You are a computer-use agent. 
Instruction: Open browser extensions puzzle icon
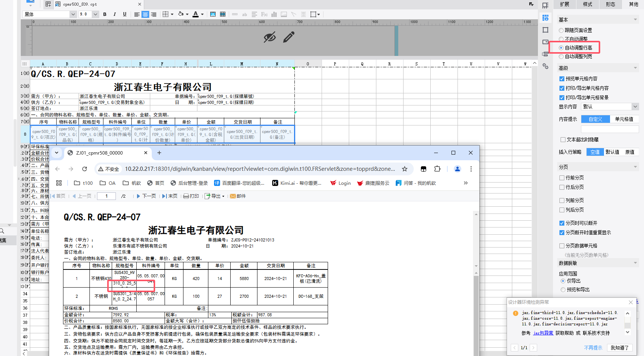[438, 169]
